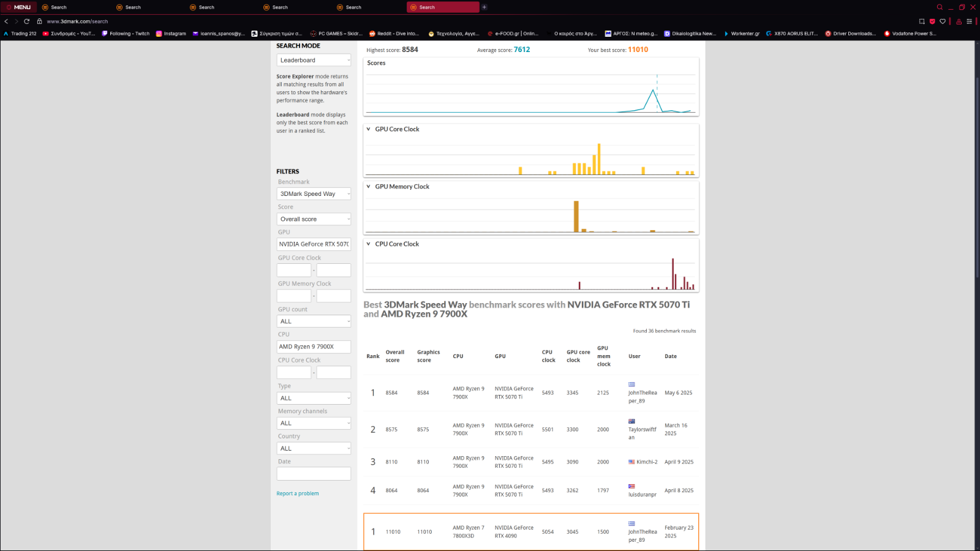Open the Instagram bookmark
Screen dimensions: 980x551
[171, 34]
